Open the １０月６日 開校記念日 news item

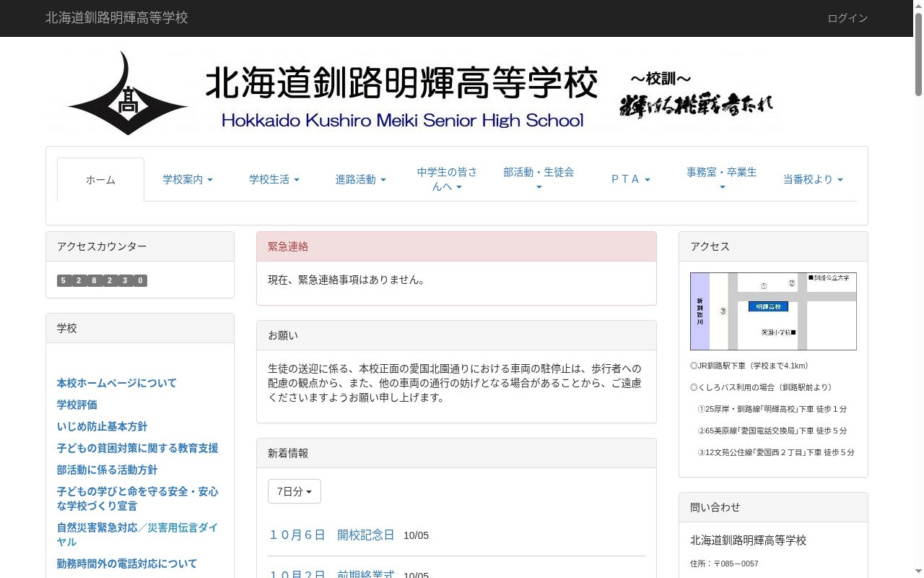click(331, 535)
